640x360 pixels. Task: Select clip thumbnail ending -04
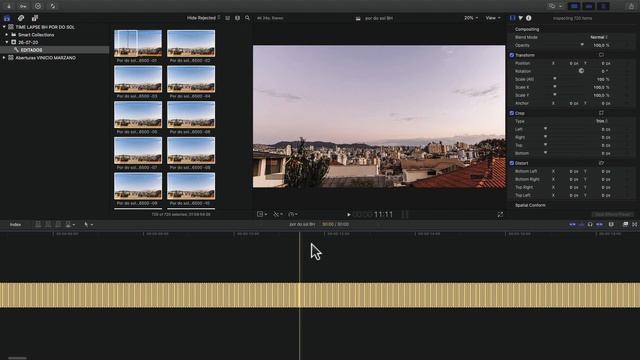click(x=191, y=79)
